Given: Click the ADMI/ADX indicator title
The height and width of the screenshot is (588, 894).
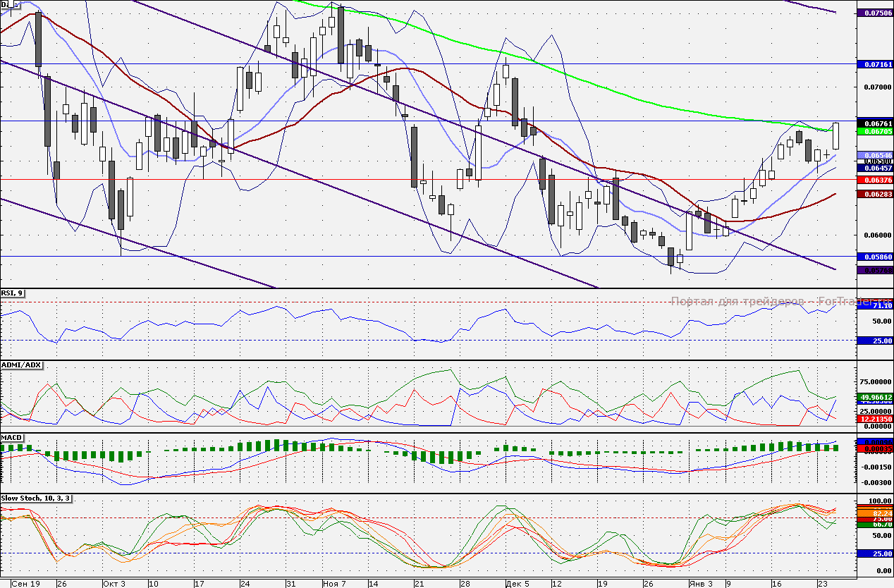Looking at the screenshot, I should click(x=23, y=365).
